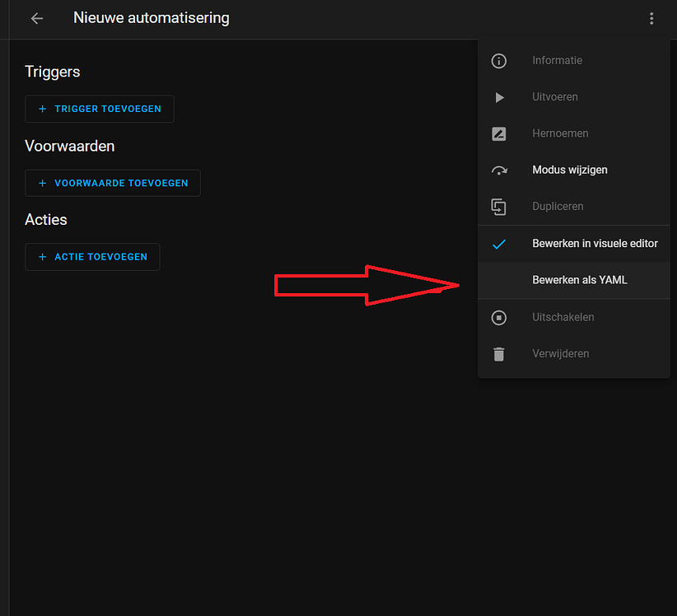Click the Modus wijzigen refresh icon
677x616 pixels.
(x=498, y=170)
